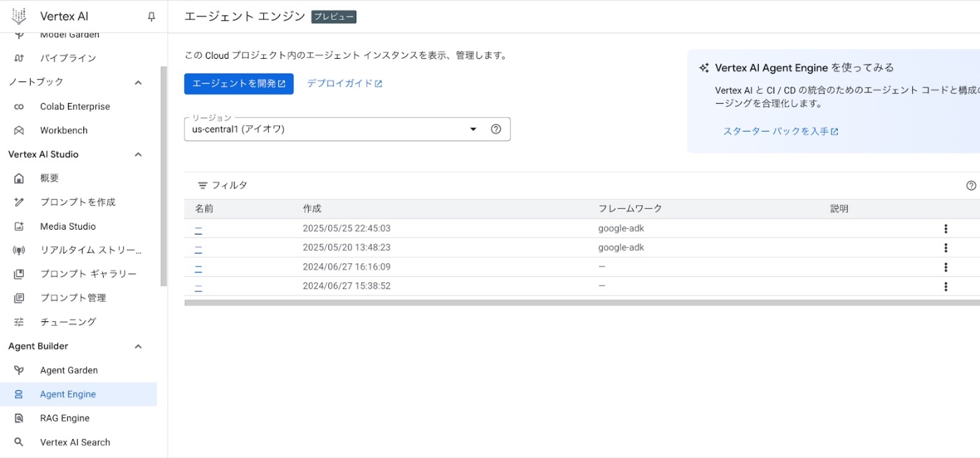Sort by 作成 column header
The width and height of the screenshot is (980, 458).
click(311, 209)
